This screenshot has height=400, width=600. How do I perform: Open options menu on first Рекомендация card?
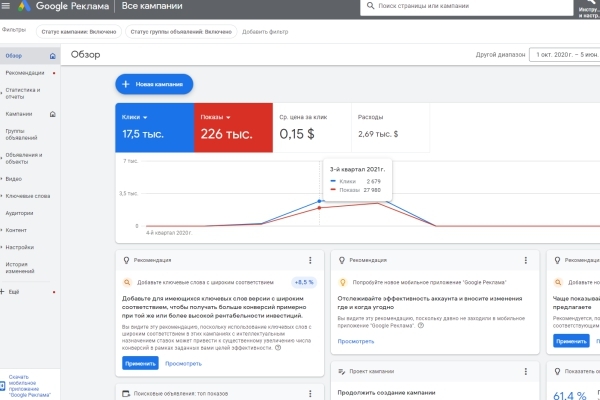point(310,260)
